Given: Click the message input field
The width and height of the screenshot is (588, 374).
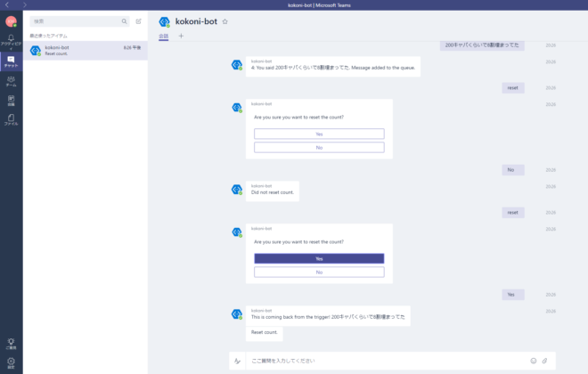Looking at the screenshot, I should (383, 361).
